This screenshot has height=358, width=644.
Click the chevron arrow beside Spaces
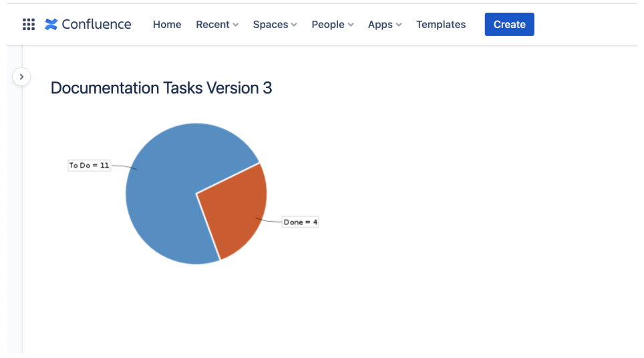click(x=294, y=25)
